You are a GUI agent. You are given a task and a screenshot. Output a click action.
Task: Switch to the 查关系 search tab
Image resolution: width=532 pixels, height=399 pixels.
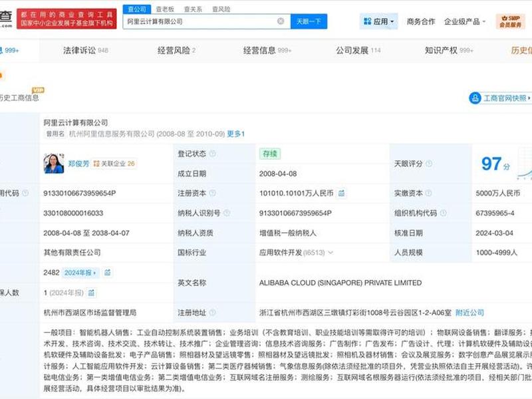coord(193,9)
